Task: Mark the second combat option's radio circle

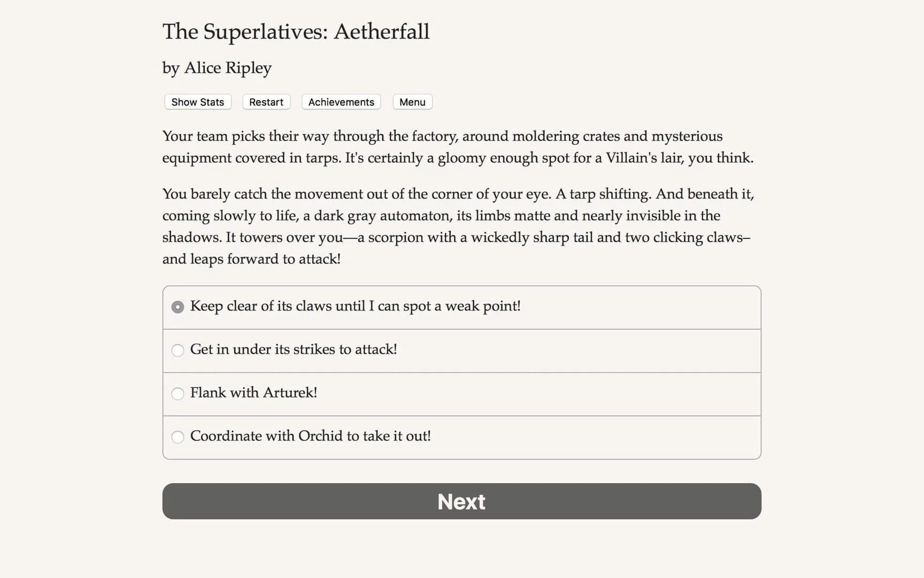Action: click(178, 351)
